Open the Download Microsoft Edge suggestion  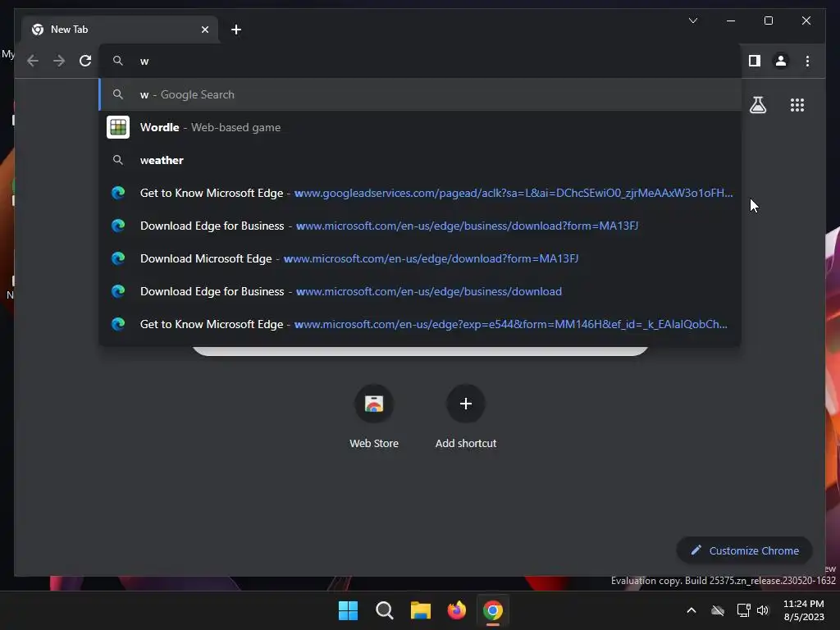pyautogui.click(x=419, y=258)
